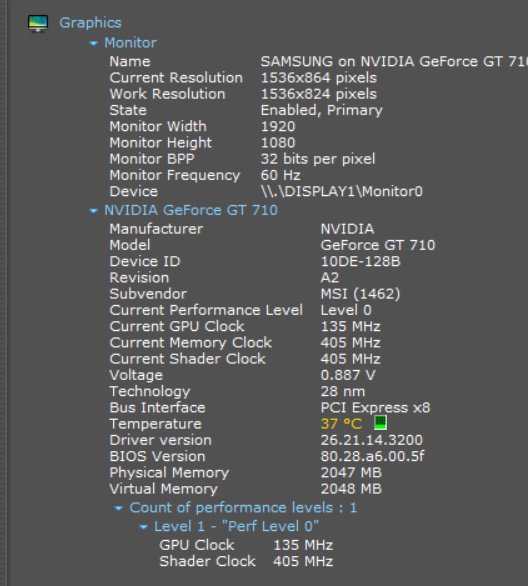Click the Subvendor MSI (1462) value

(361, 294)
